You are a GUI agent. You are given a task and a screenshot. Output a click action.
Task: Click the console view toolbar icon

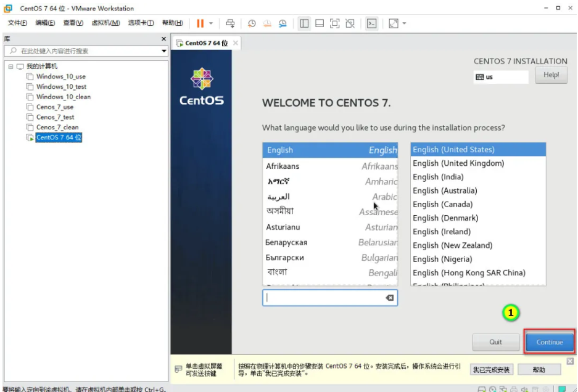coord(371,23)
